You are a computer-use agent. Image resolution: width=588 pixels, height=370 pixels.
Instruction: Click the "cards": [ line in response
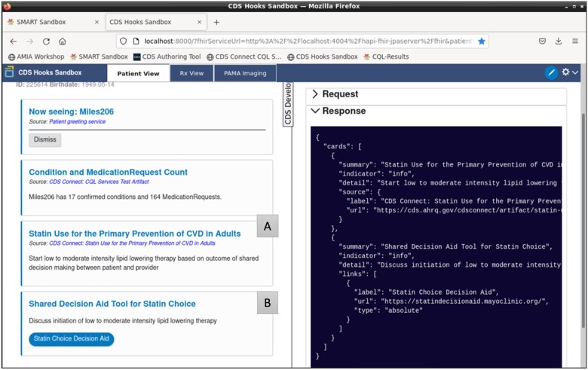[x=342, y=147]
